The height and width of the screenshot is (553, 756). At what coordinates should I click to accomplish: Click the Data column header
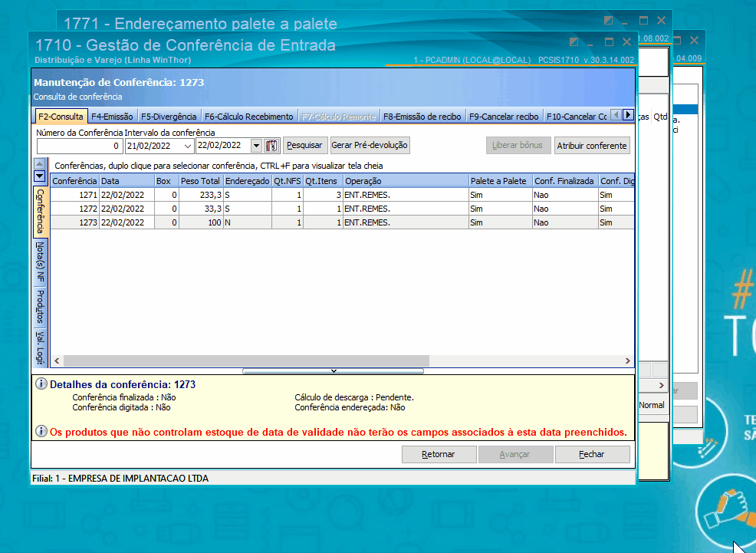pos(127,181)
